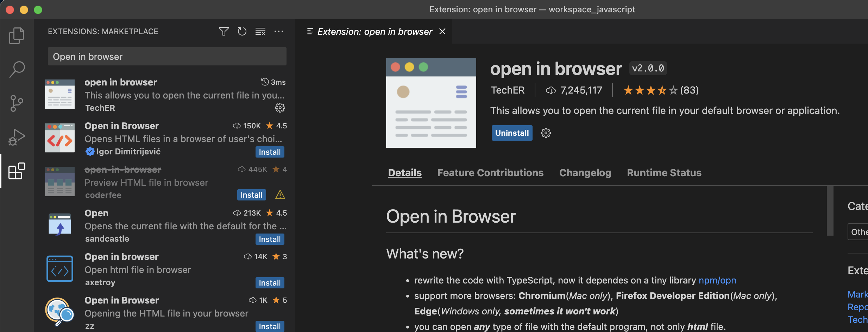The height and width of the screenshot is (332, 868).
Task: Select Igor Dimitrijević extension icon
Action: click(x=60, y=138)
